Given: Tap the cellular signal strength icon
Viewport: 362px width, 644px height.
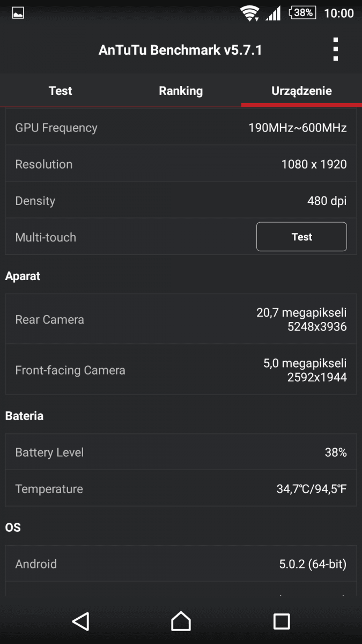Looking at the screenshot, I should (273, 13).
